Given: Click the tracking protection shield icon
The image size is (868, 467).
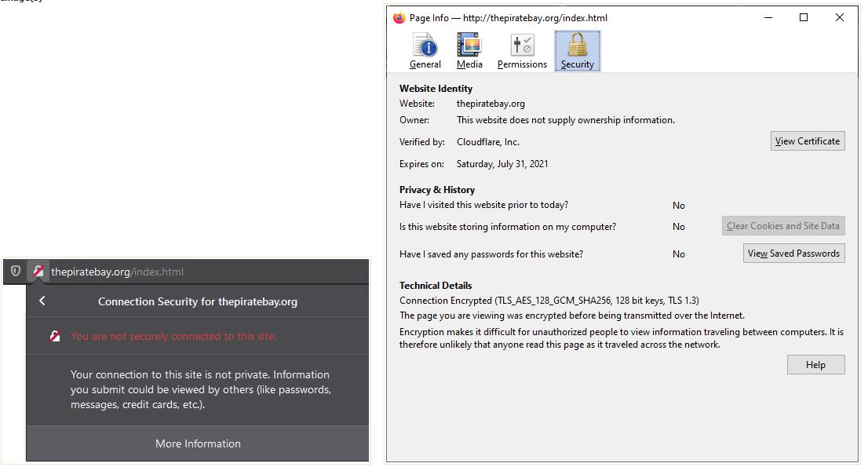Looking at the screenshot, I should tap(16, 271).
